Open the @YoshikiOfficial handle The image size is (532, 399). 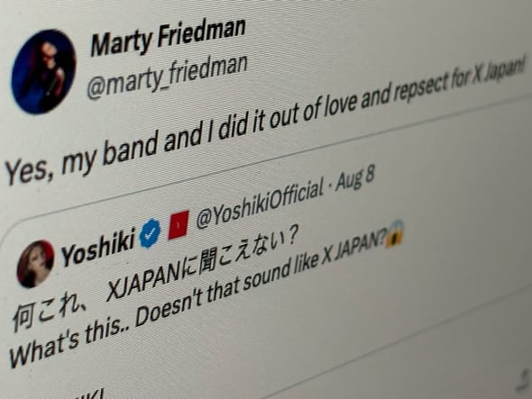click(x=261, y=205)
